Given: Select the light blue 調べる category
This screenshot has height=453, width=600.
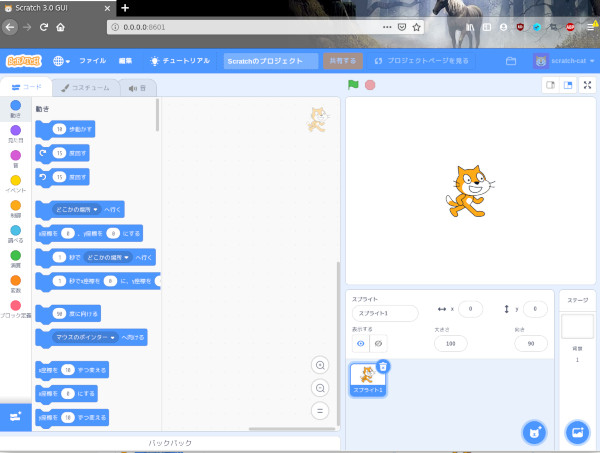Looking at the screenshot, I should [15, 234].
